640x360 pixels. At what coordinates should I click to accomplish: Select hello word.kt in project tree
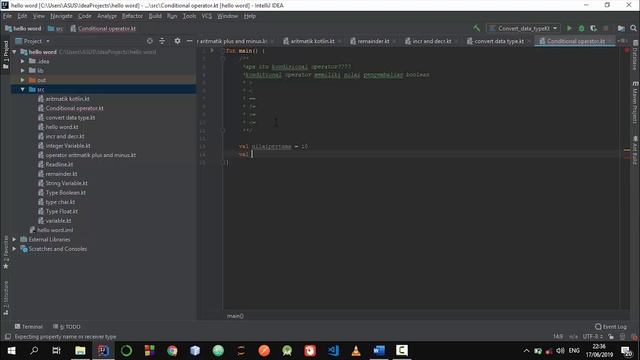coord(62,127)
